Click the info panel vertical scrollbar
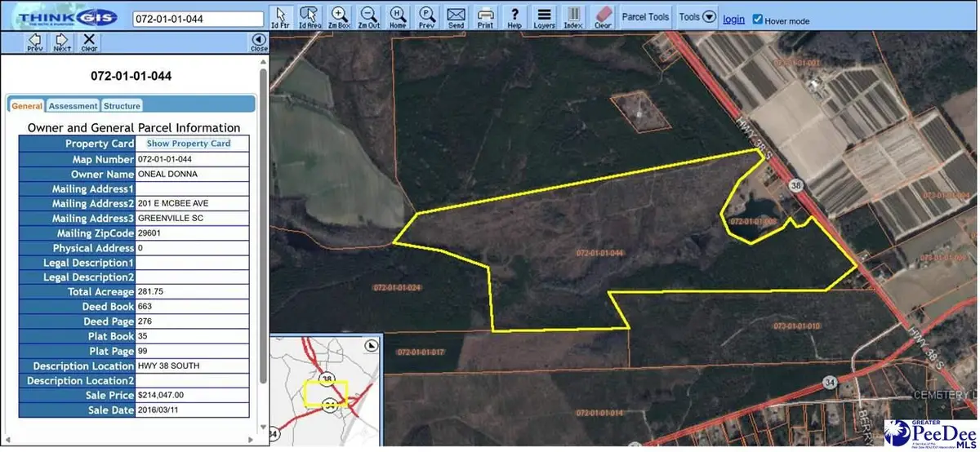Viewport: 980px width, 452px height. [262, 227]
